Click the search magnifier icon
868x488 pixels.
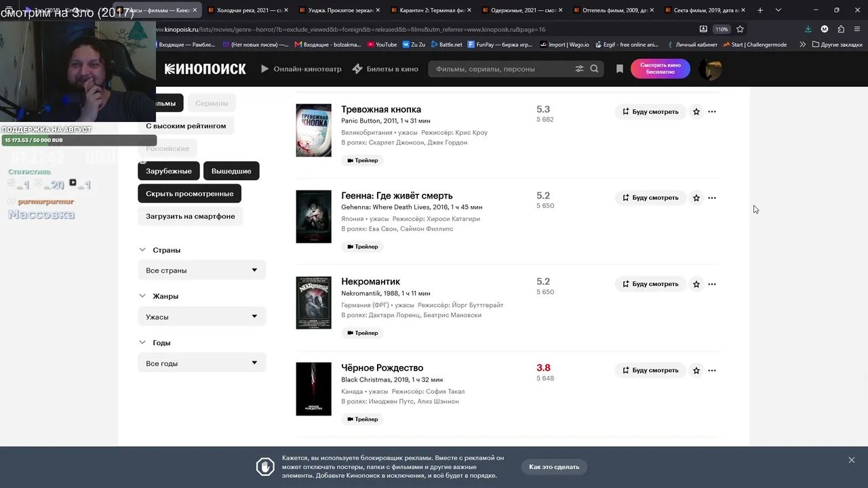click(595, 69)
